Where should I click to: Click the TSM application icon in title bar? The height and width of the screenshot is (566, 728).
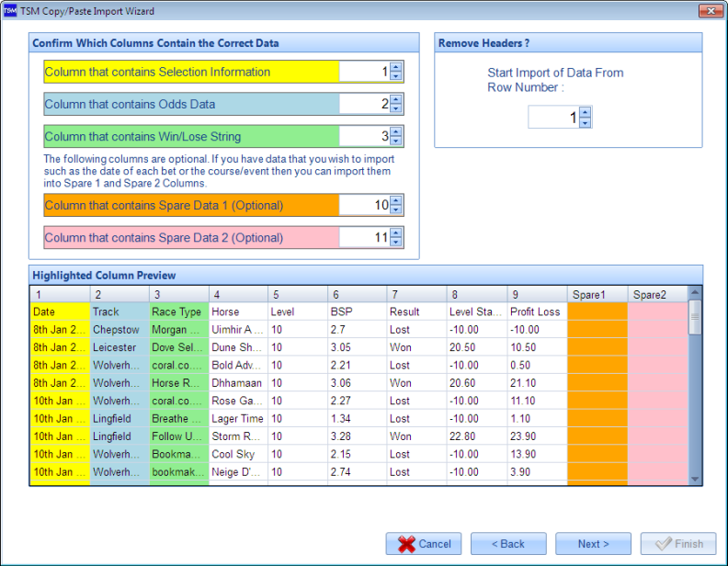coord(10,11)
